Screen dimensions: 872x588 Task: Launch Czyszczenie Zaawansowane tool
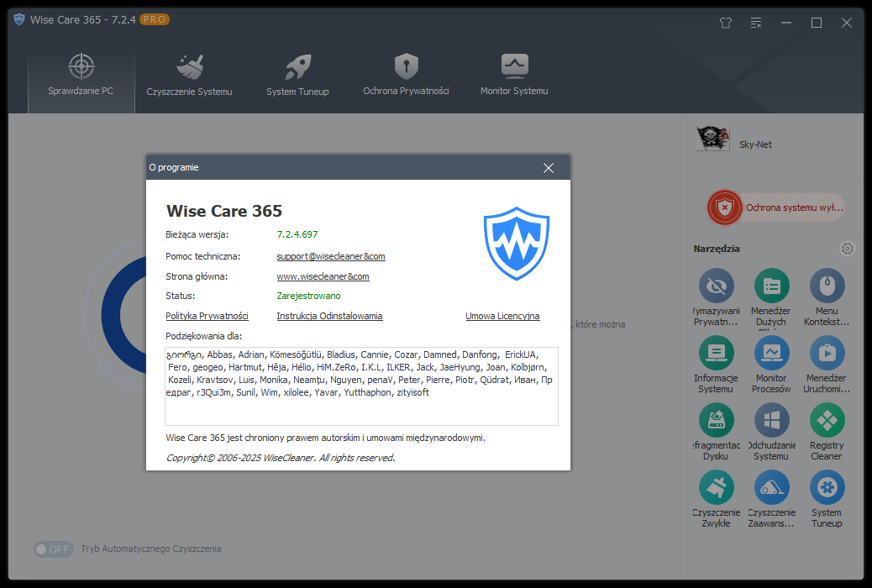tap(771, 487)
